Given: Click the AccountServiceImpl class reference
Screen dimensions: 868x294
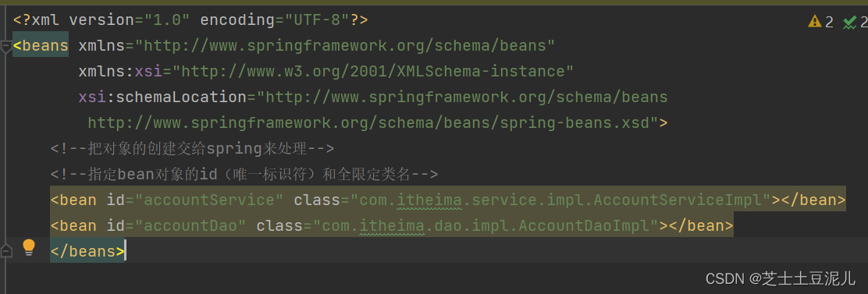Looking at the screenshot, I should click(x=560, y=200).
